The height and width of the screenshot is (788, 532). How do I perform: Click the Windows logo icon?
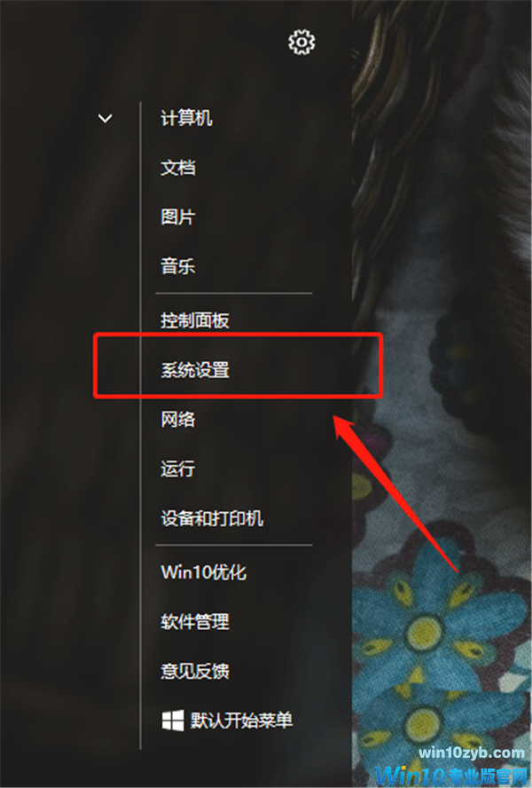[x=173, y=721]
